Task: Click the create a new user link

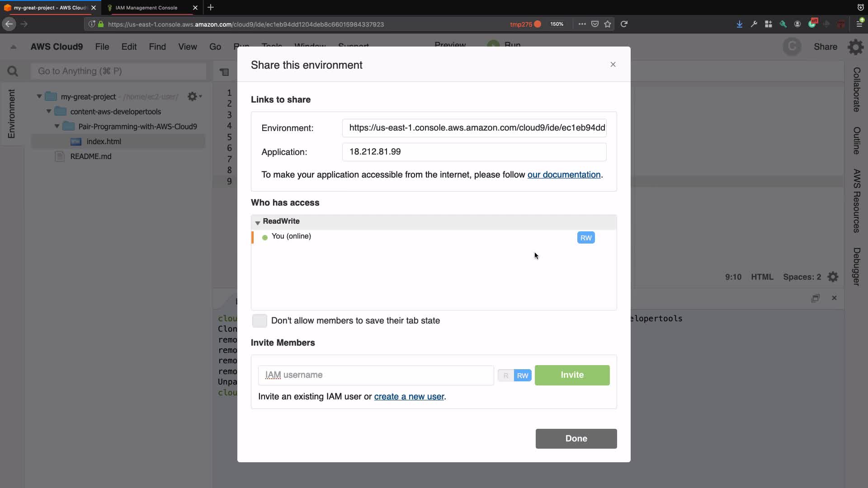Action: [x=409, y=397]
